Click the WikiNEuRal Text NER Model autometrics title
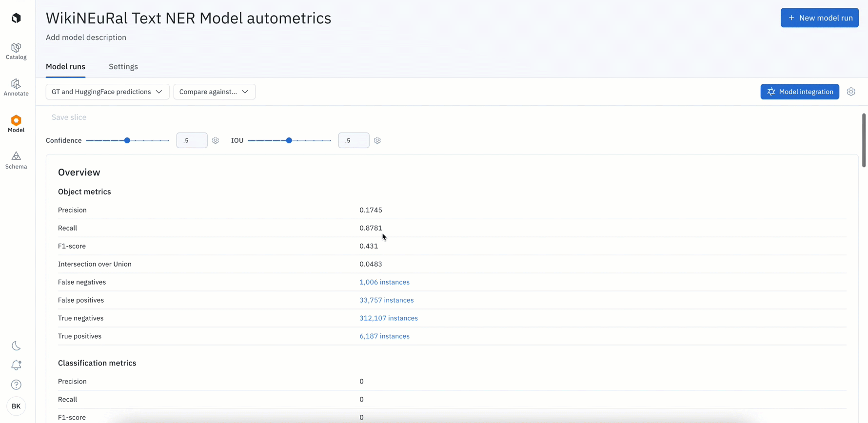Image resolution: width=868 pixels, height=423 pixels. pyautogui.click(x=188, y=18)
